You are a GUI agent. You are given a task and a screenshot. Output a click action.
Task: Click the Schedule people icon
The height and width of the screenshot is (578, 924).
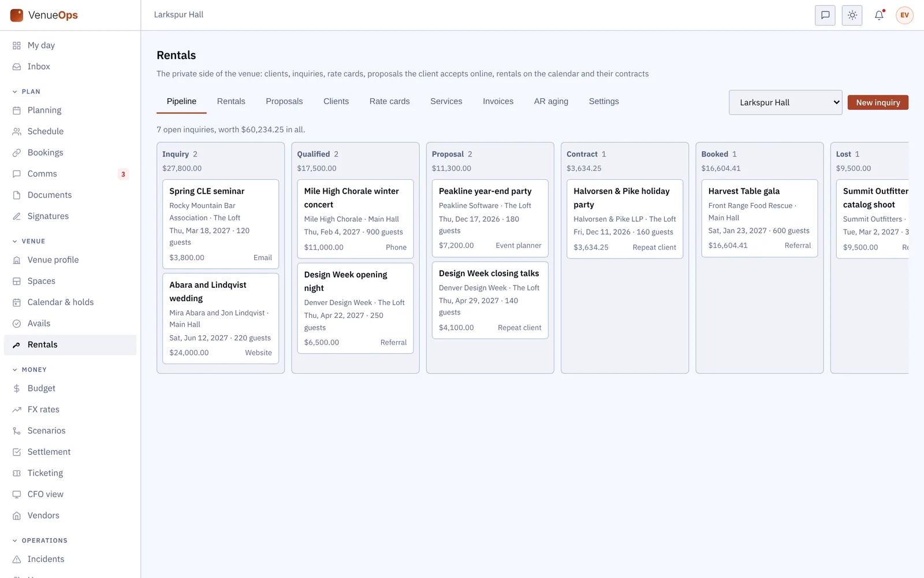(x=17, y=131)
